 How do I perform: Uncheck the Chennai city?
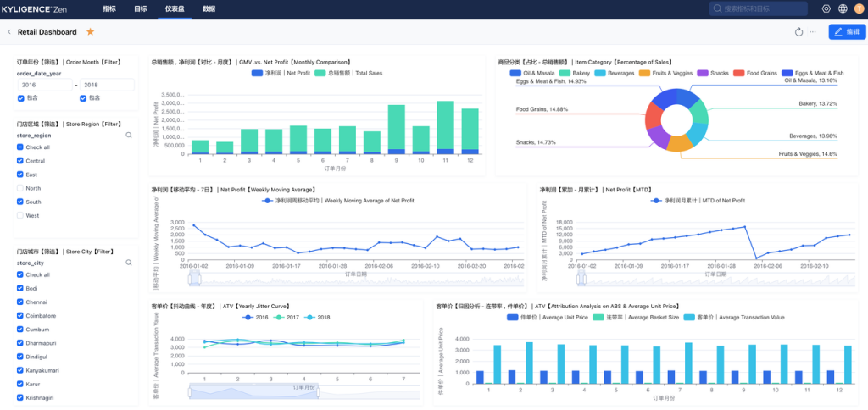(x=20, y=302)
